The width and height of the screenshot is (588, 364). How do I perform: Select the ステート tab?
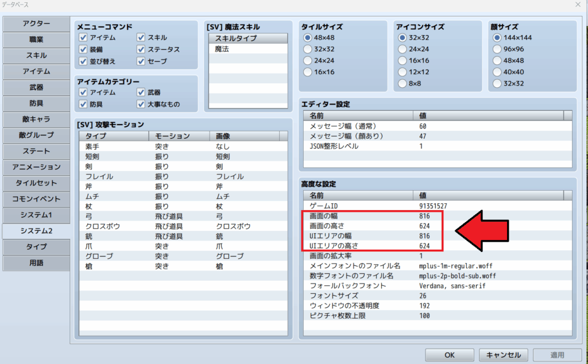[x=36, y=152]
